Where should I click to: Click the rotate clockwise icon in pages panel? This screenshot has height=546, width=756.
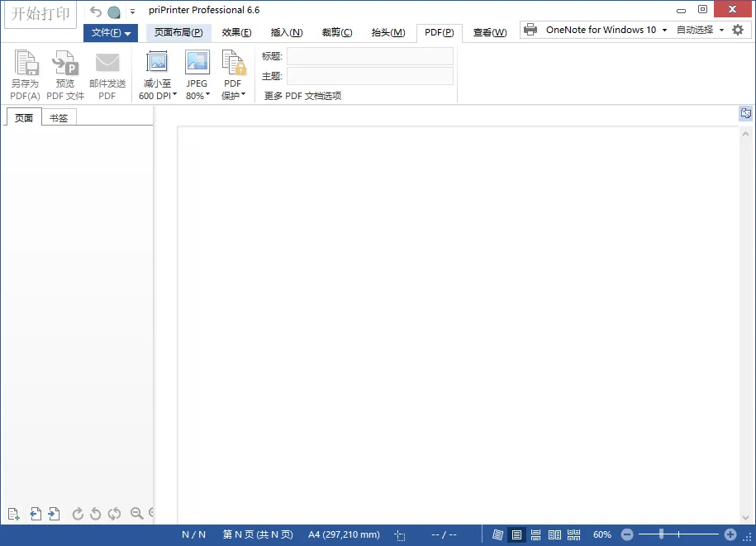(x=78, y=514)
